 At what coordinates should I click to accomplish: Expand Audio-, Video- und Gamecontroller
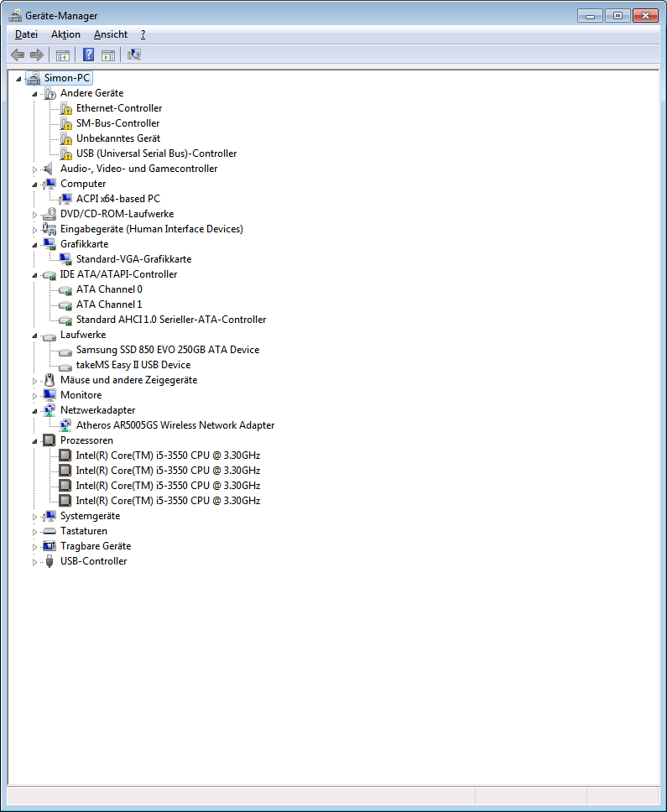click(34, 169)
